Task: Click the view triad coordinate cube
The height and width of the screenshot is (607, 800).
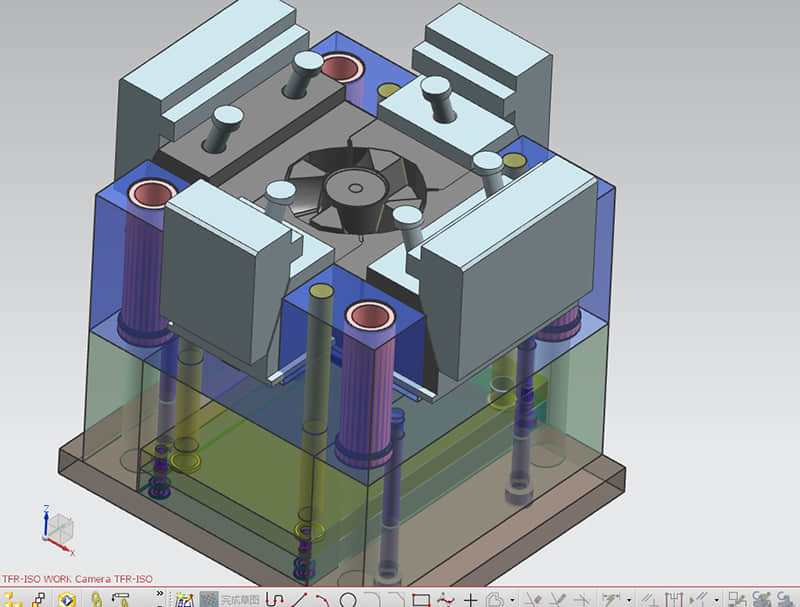Action: pos(61,529)
